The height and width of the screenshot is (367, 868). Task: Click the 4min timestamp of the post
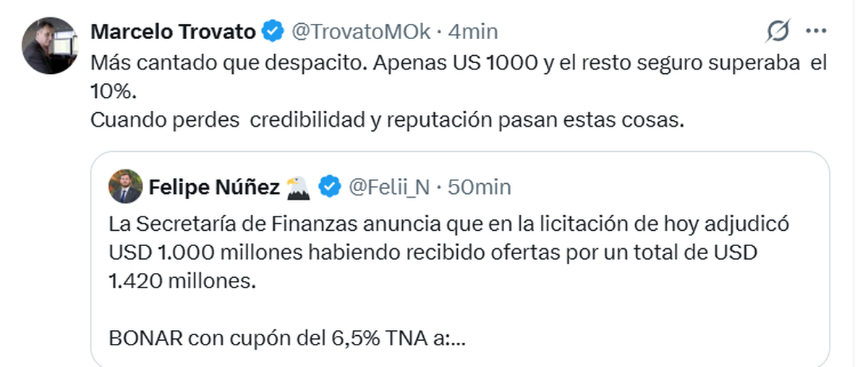[473, 32]
